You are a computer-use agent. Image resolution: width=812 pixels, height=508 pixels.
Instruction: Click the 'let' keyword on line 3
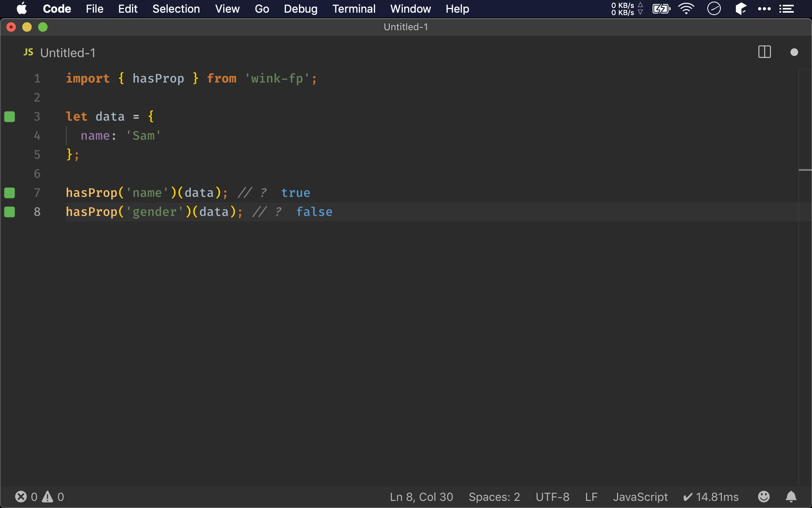click(77, 117)
